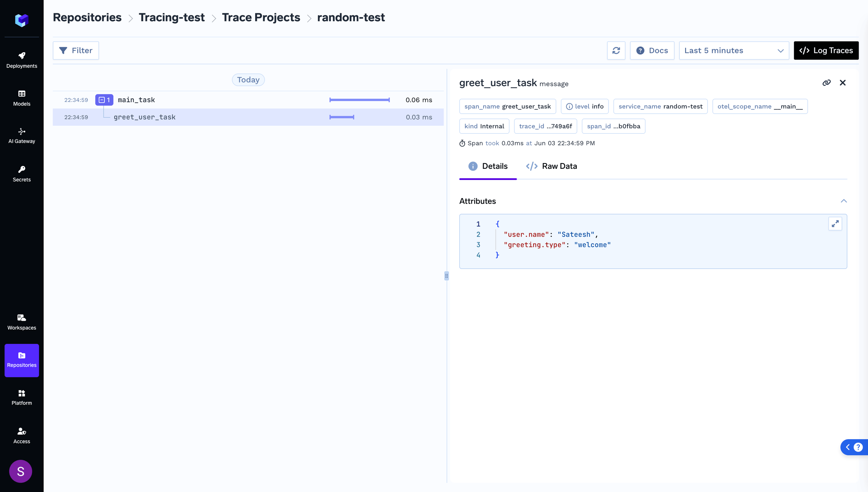
Task: Go to Tracing-test breadcrumb
Action: pos(172,17)
